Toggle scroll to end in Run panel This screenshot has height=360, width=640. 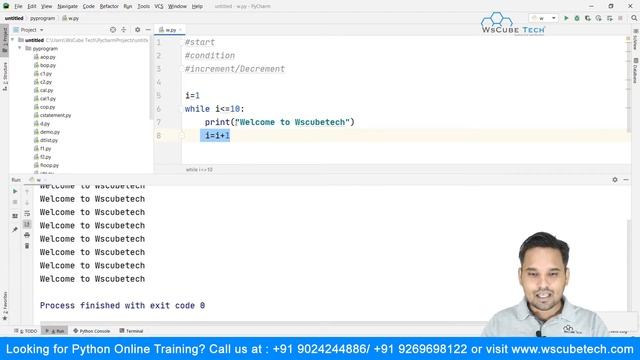click(x=27, y=224)
